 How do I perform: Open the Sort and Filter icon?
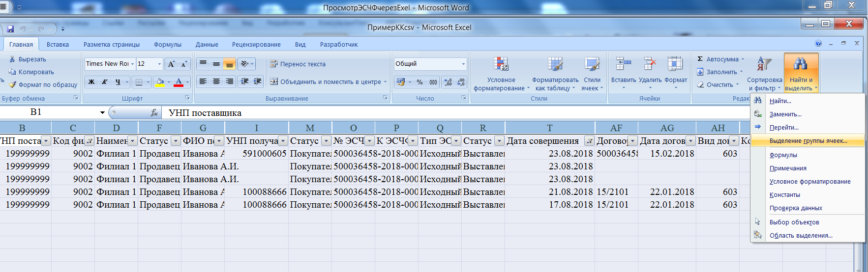click(x=764, y=63)
